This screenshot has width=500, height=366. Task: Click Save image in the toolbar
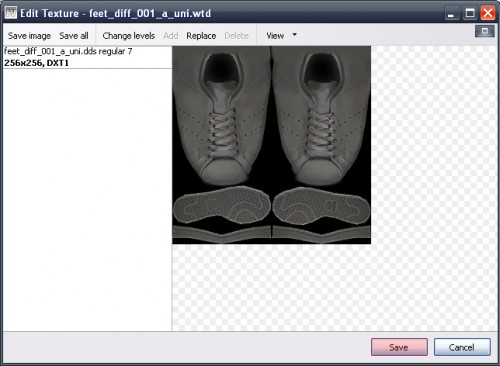29,36
